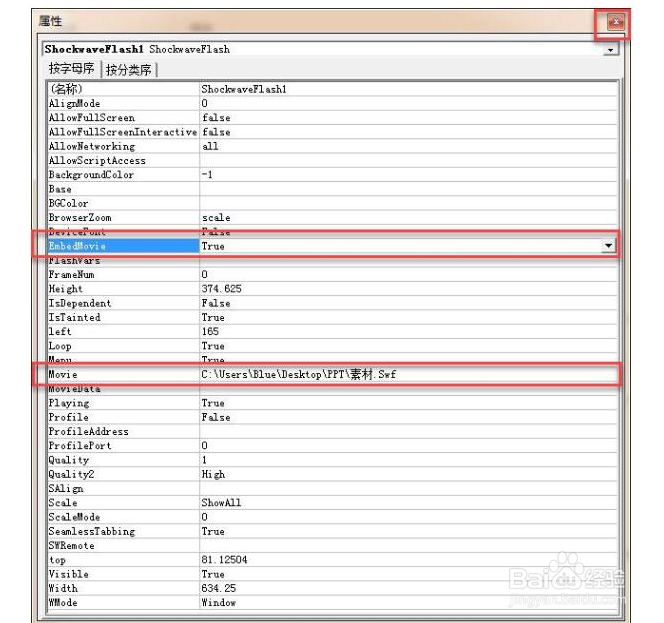This screenshot has width=664, height=623.
Task: Click the BackgroundColor value -1
Action: tap(207, 175)
